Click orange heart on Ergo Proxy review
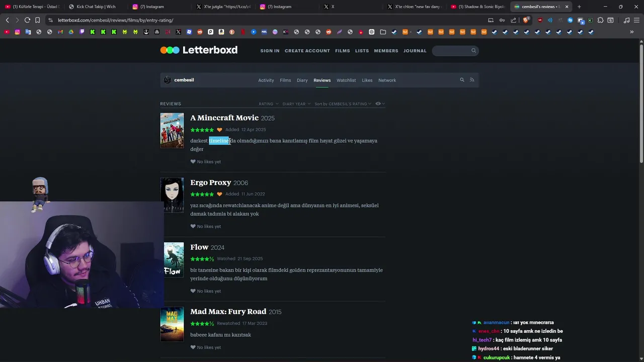Viewport: 644px width, 362px height. click(219, 194)
